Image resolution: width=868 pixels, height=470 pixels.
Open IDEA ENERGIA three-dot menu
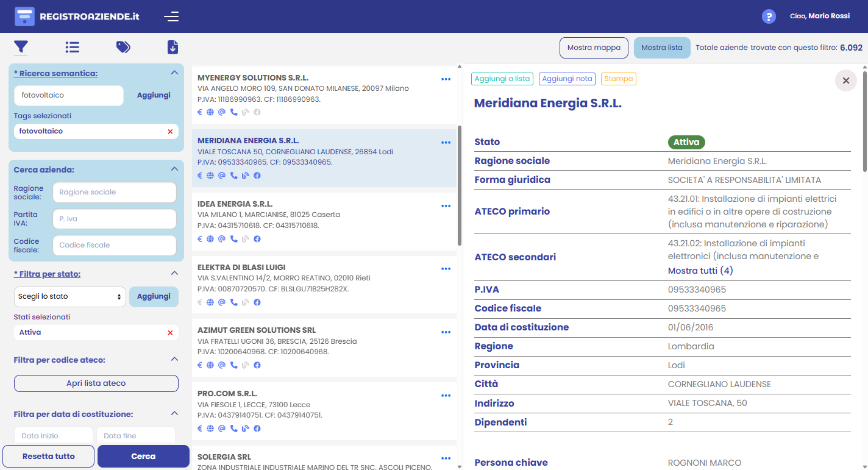446,206
